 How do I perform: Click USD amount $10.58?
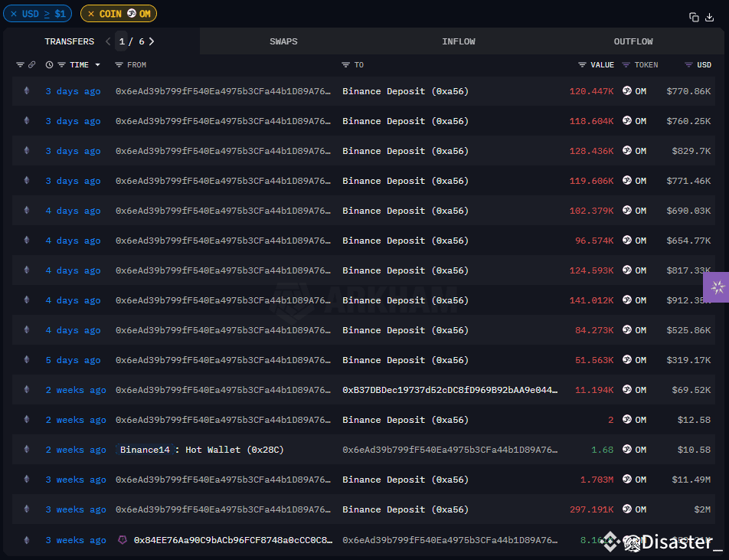(694, 450)
